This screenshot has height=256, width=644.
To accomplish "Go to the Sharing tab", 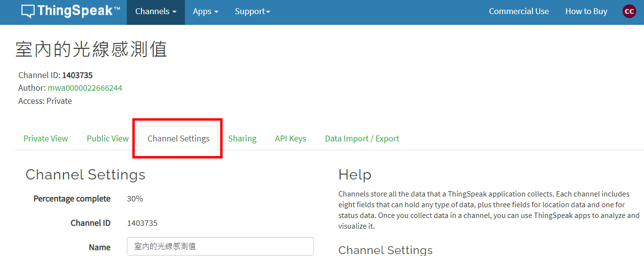I will (x=242, y=138).
